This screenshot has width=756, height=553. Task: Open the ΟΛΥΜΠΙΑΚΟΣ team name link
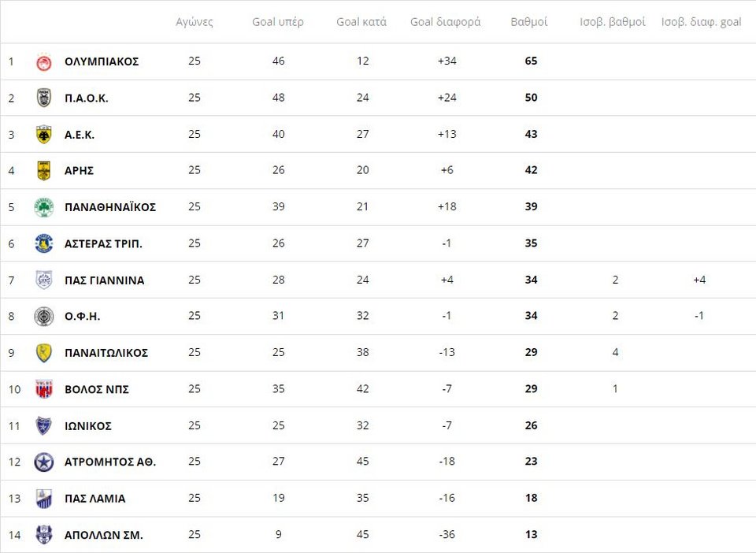(x=102, y=61)
